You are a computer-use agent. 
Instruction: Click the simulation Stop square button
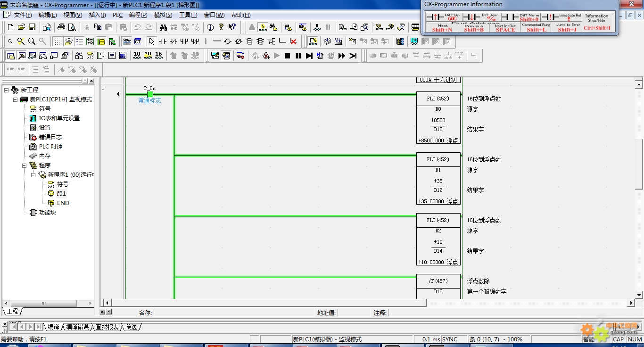pos(288,56)
